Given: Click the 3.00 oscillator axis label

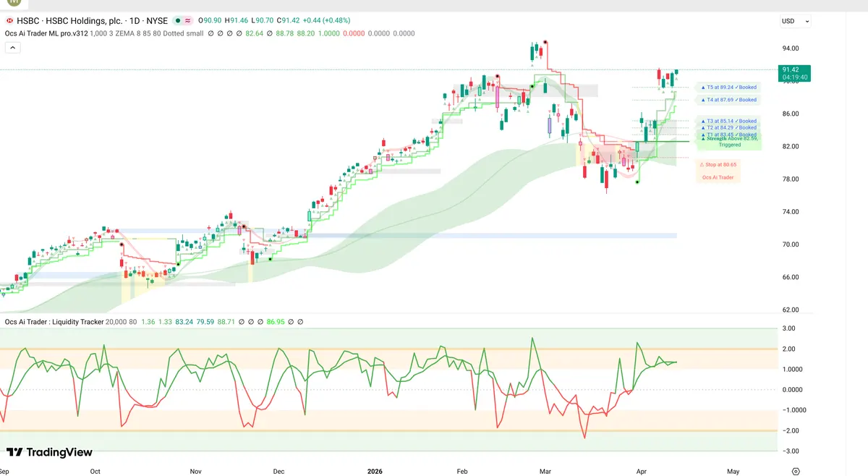Looking at the screenshot, I should pos(789,328).
